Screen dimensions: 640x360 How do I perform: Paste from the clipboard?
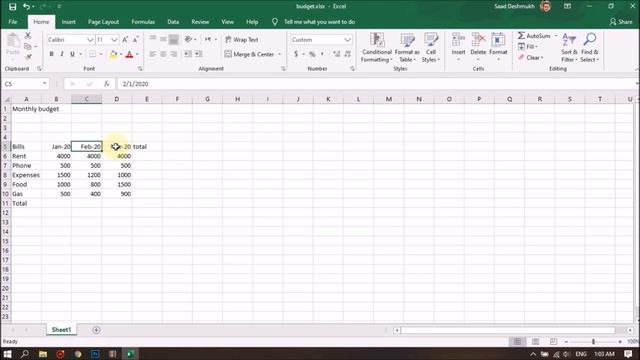pos(13,44)
